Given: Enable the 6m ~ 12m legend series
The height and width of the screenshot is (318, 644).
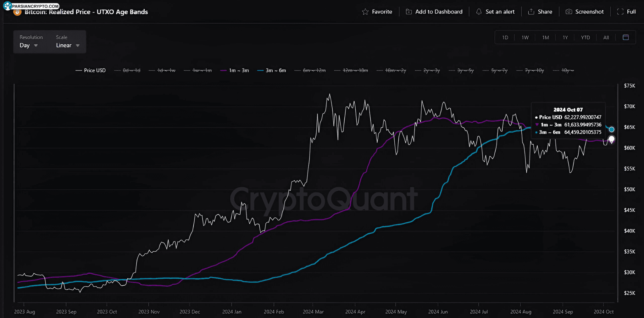Looking at the screenshot, I should 310,70.
